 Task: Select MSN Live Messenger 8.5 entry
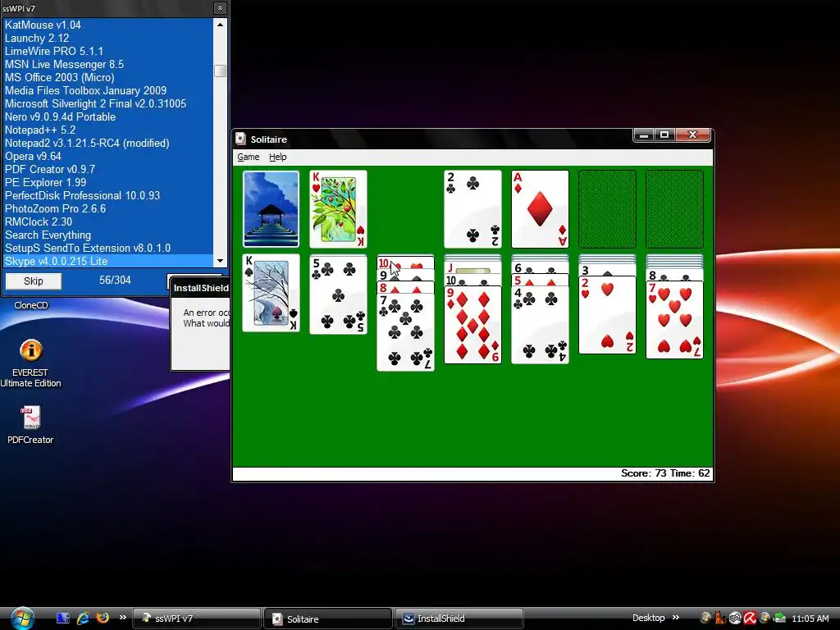point(107,64)
